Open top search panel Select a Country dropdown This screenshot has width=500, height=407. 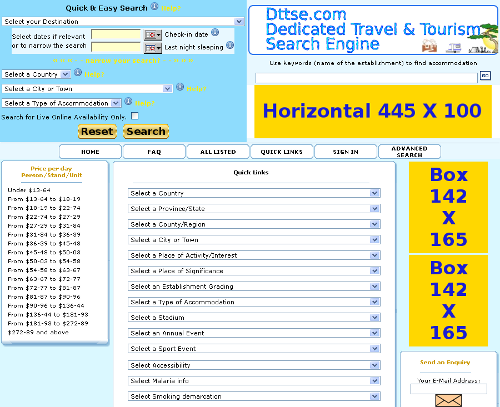point(36,74)
